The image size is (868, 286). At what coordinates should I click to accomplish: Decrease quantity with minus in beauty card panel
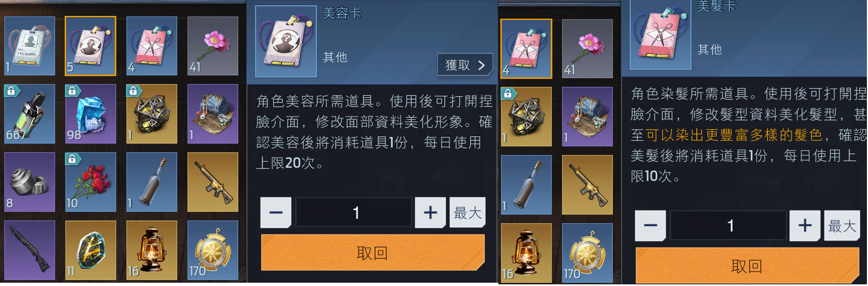click(276, 212)
